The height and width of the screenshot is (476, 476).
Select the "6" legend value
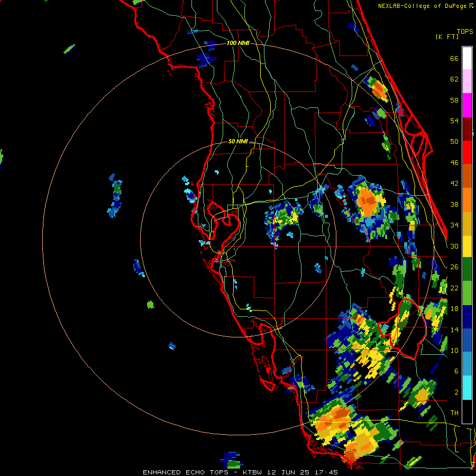point(456,371)
